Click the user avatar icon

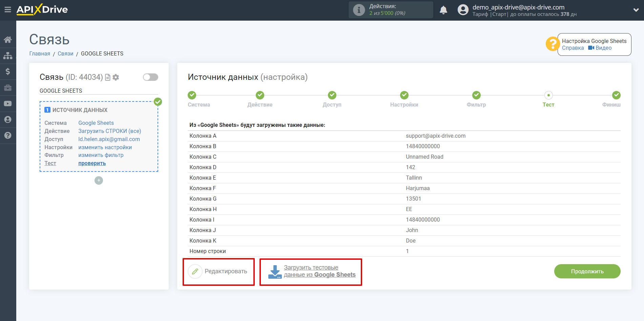click(463, 10)
